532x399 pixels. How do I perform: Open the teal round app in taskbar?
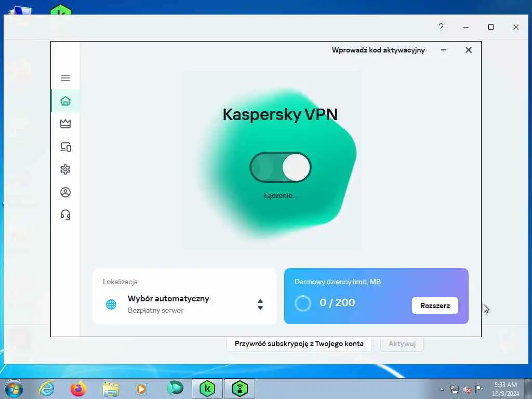pyautogui.click(x=175, y=389)
